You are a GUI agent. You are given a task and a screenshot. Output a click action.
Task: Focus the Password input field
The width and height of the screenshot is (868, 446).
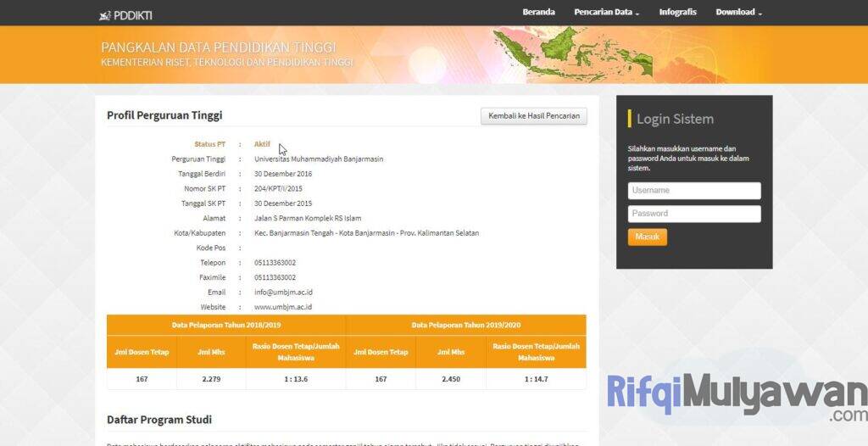click(x=694, y=214)
